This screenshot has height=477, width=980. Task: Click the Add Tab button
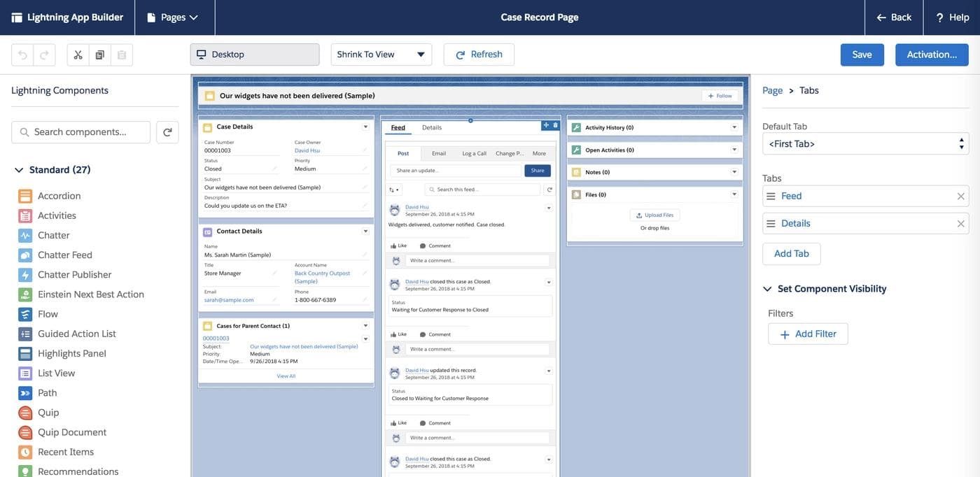[x=791, y=254]
